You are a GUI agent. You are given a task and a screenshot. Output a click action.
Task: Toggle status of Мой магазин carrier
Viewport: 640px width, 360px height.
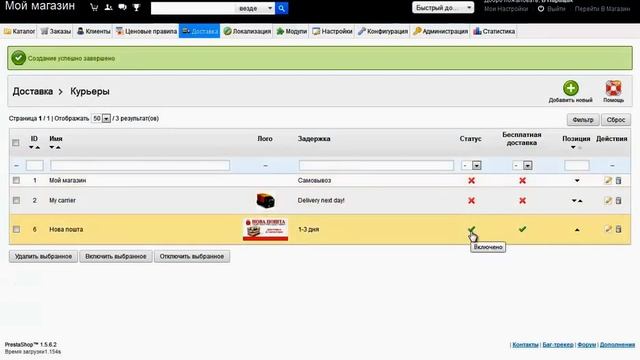[471, 180]
